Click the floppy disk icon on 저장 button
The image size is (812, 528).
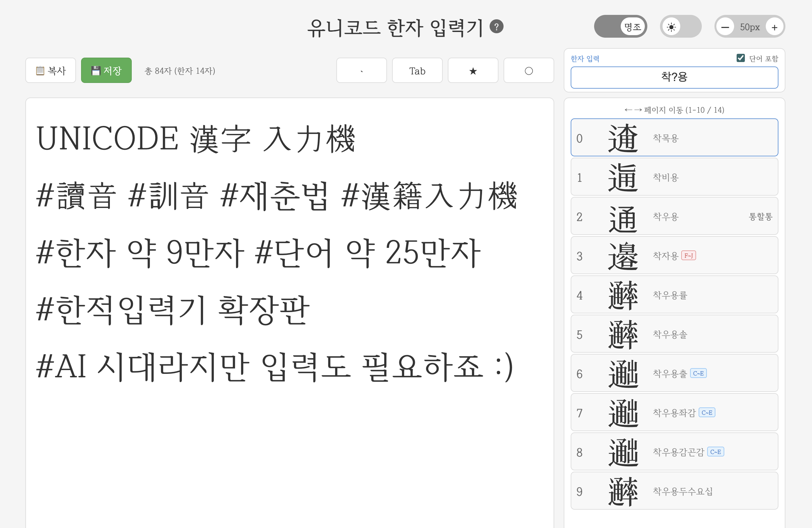[x=97, y=70]
